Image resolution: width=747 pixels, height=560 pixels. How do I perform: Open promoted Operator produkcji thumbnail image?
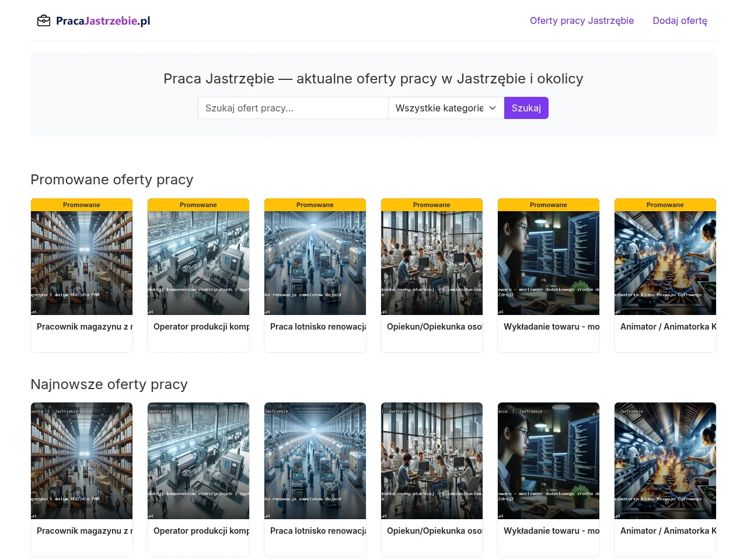coord(198,263)
